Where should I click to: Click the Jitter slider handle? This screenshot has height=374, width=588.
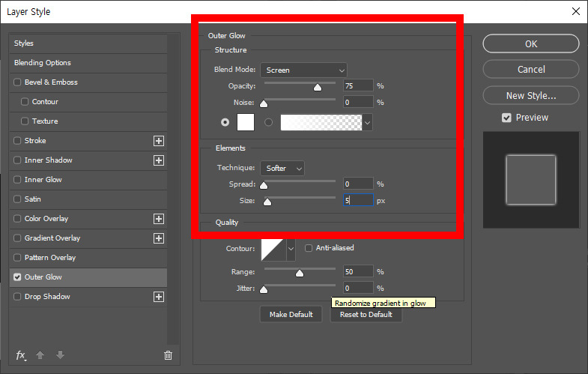click(x=264, y=290)
